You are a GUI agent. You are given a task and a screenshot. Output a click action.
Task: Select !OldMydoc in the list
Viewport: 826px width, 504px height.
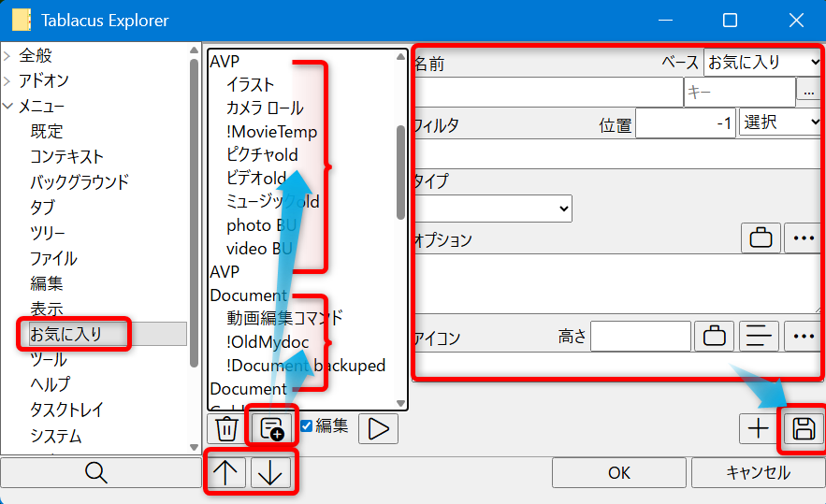coord(268,342)
